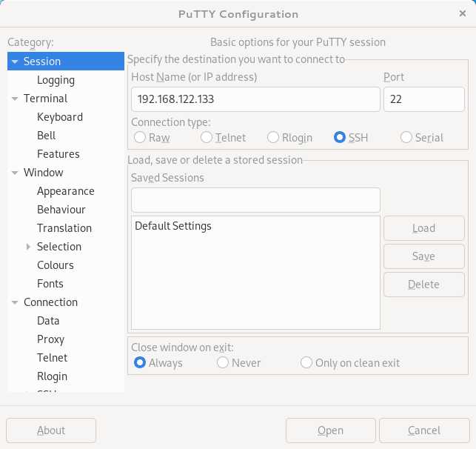Screen dimensions: 476x449
Task: Open the Connection category
Action: click(x=66, y=302)
